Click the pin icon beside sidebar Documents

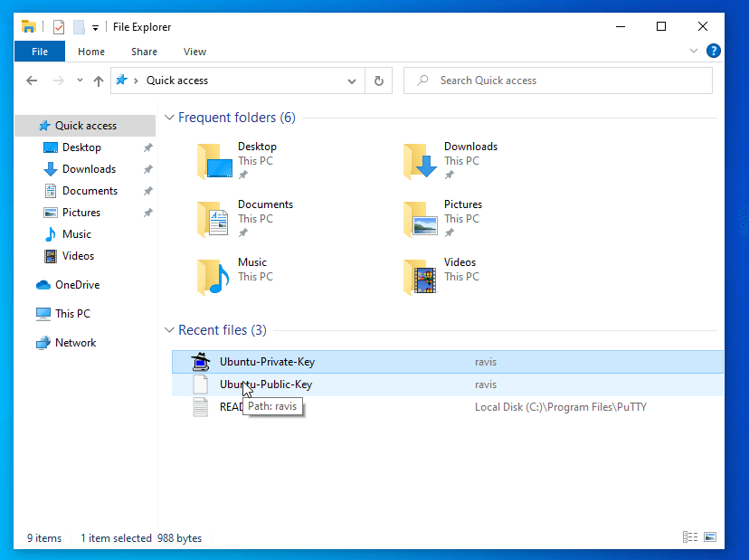(x=148, y=191)
